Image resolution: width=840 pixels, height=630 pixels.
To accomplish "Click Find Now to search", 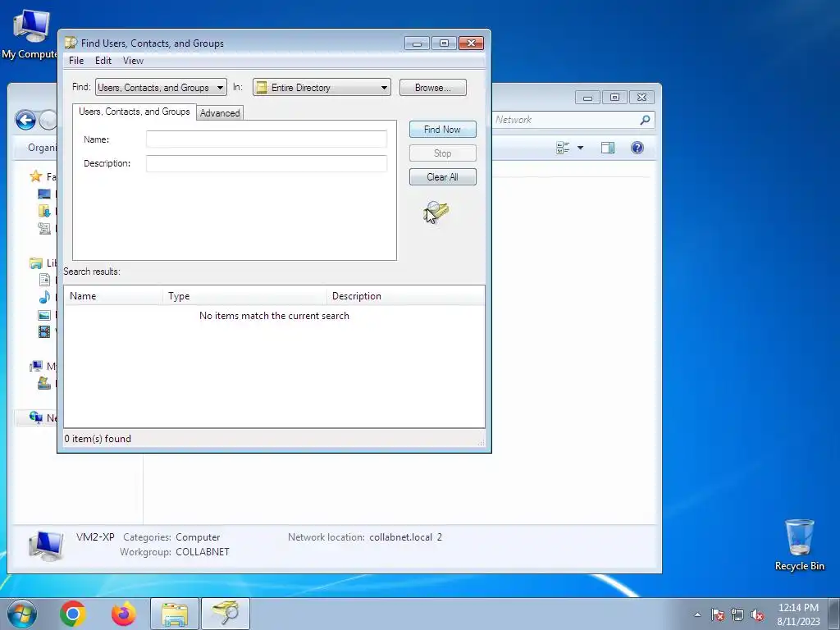I will click(442, 129).
